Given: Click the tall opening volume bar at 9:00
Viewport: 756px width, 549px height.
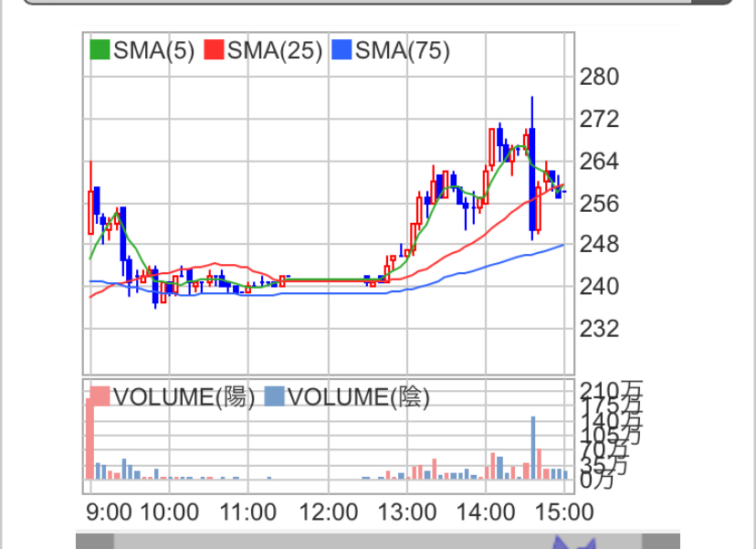Looking at the screenshot, I should [x=90, y=438].
